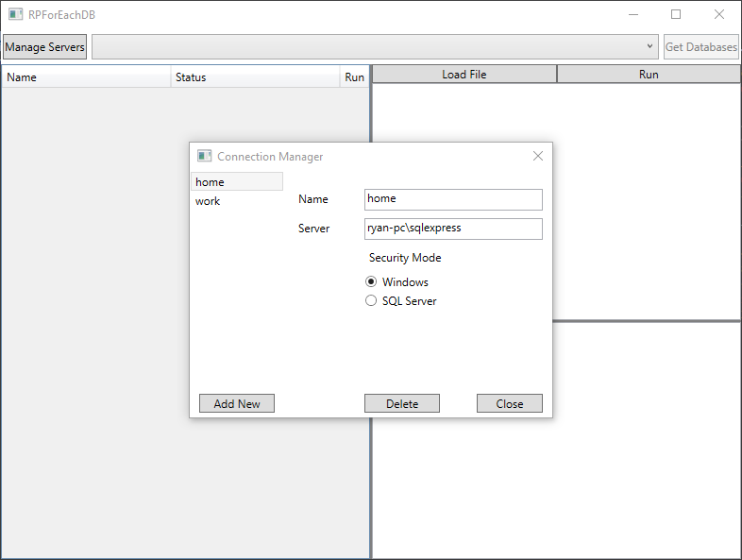
Task: Maximize the RPForEachDB main window
Action: pos(676,15)
